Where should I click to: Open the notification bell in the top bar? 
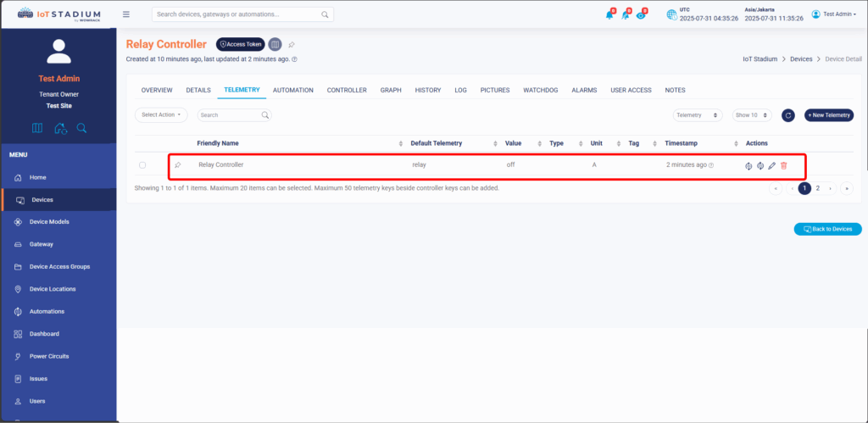click(x=609, y=14)
